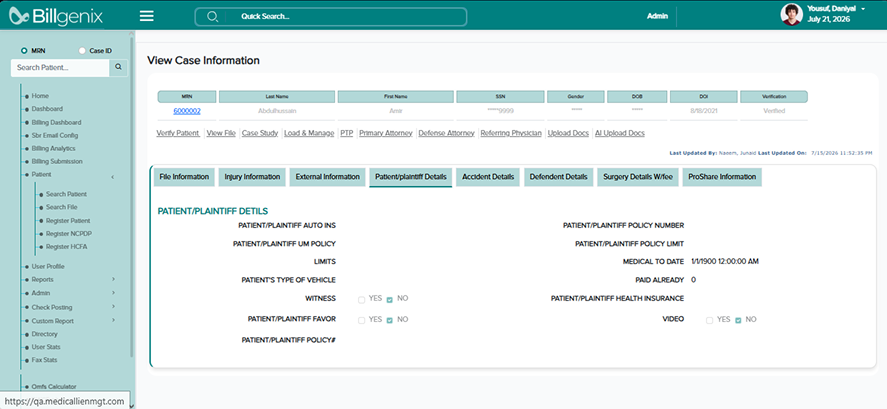
Task: Open ProShare Information tab
Action: (722, 177)
